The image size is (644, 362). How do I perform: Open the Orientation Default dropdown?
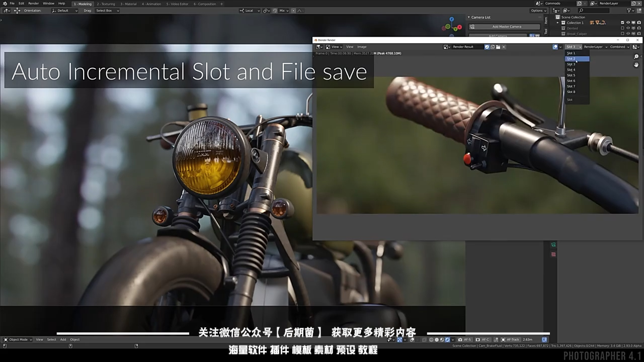65,11
